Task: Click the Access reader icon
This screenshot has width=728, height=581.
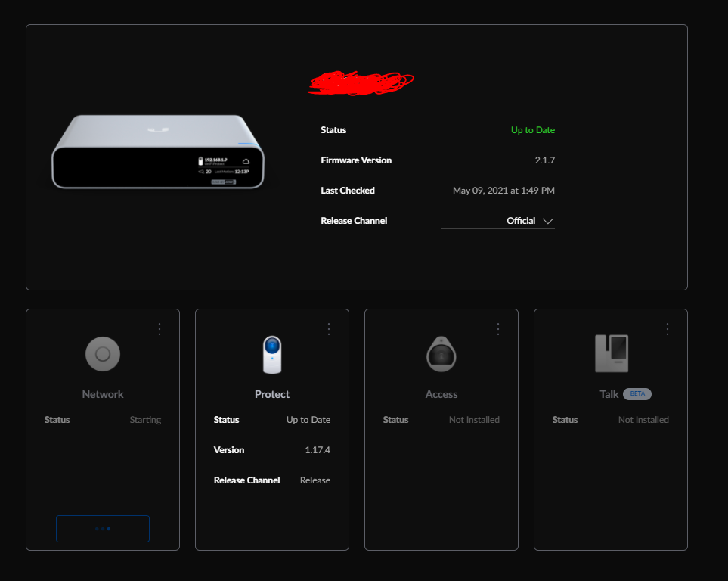Action: point(441,354)
